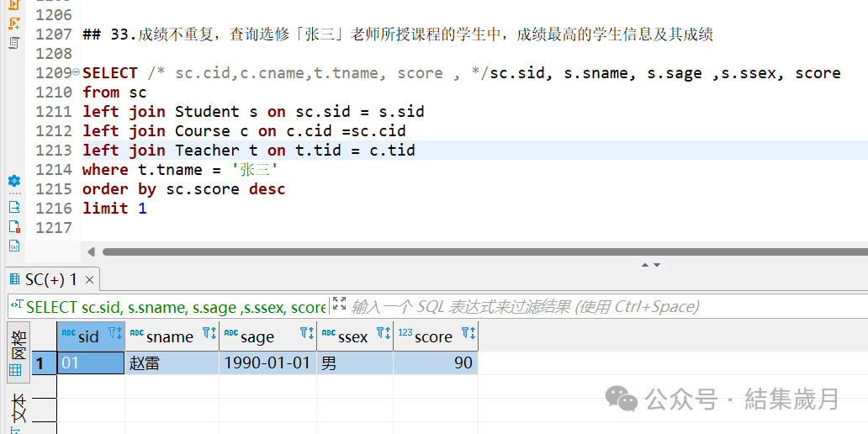Image resolution: width=868 pixels, height=434 pixels.
Task: Click the 'order by sc.score desc' line
Action: 184,189
